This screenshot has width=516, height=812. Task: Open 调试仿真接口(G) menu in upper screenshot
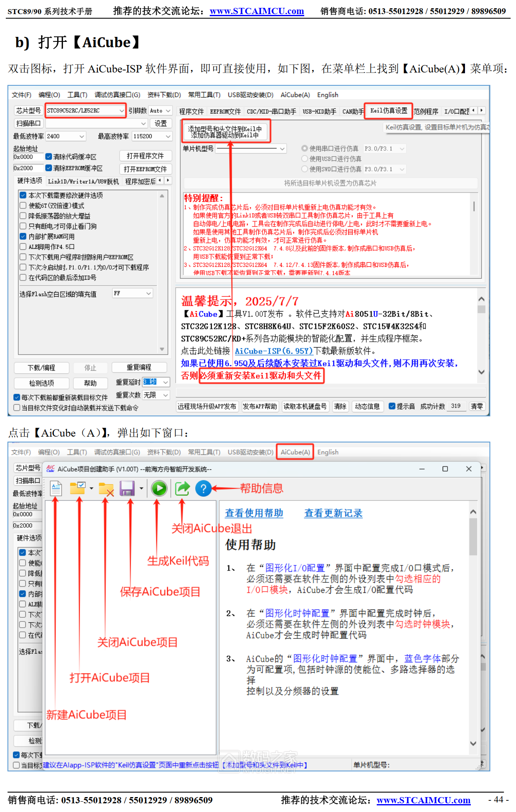click(x=117, y=95)
